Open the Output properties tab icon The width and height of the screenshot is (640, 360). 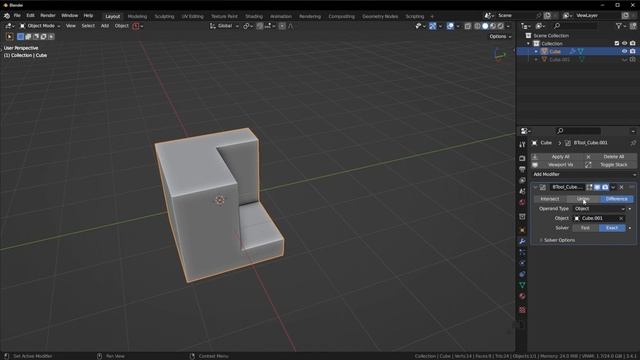(x=522, y=169)
